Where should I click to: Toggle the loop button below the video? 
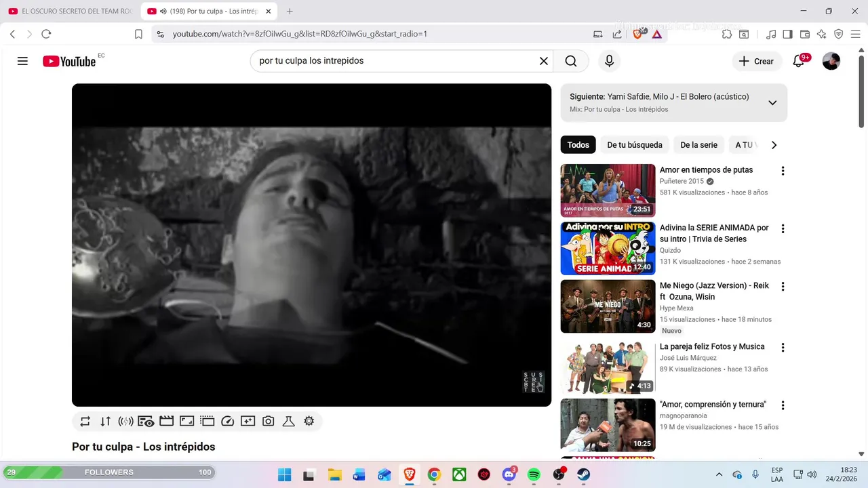click(x=85, y=422)
